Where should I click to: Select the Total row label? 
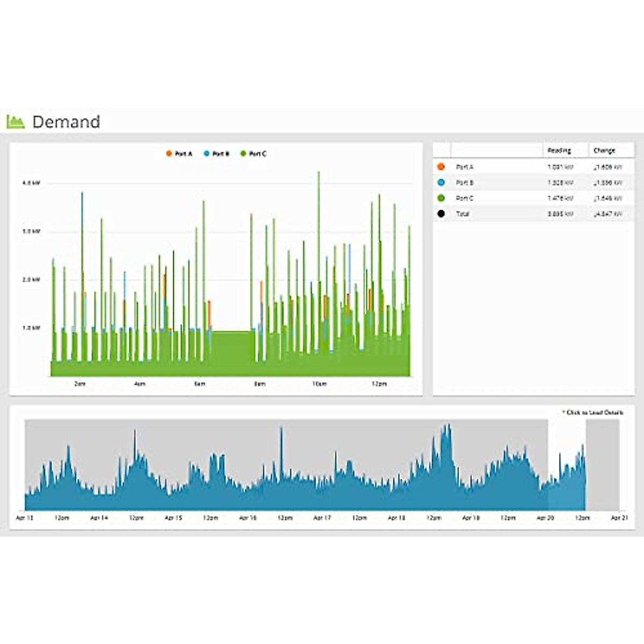[x=463, y=214]
